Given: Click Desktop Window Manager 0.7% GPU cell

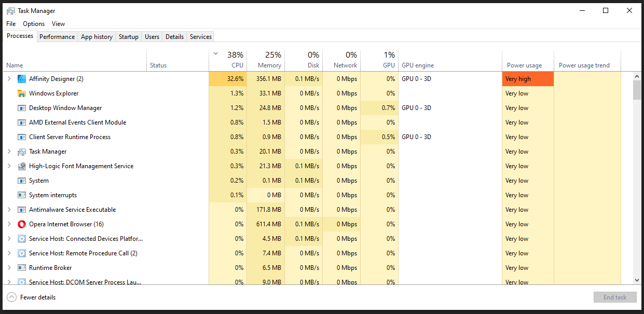Looking at the screenshot, I should click(379, 108).
